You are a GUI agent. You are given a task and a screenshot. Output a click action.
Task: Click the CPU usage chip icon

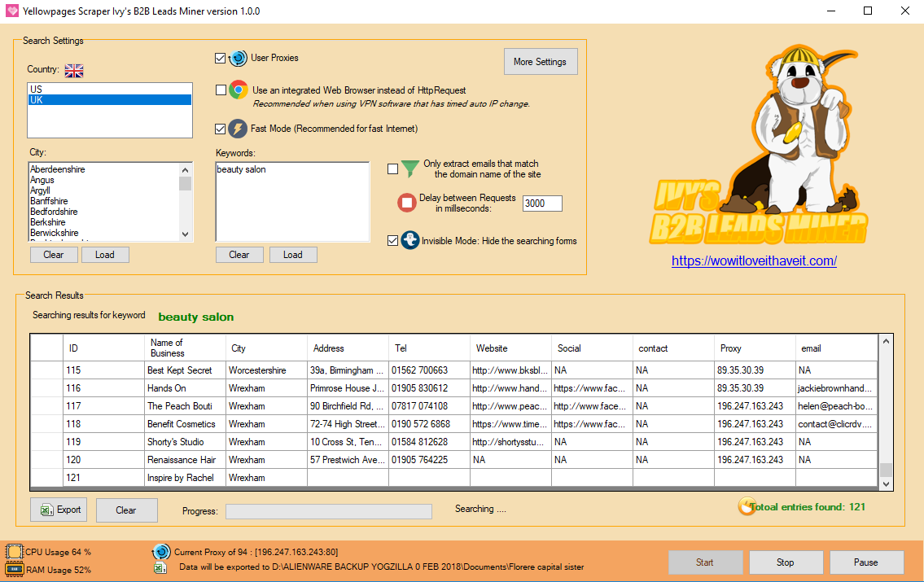[14, 552]
